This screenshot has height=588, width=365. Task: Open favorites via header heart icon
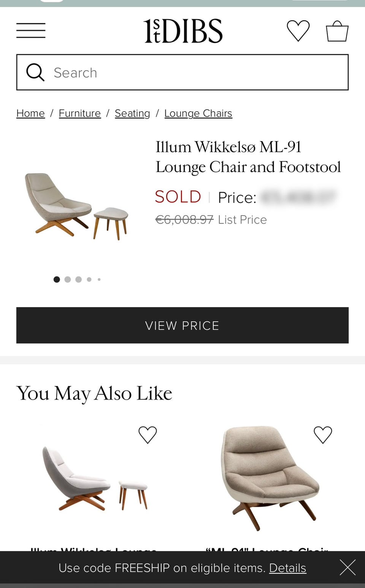click(298, 31)
